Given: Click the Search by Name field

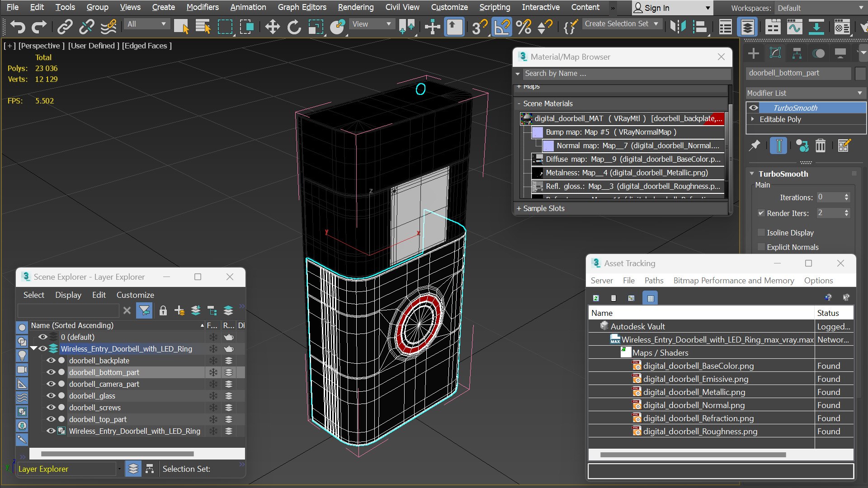Looking at the screenshot, I should click(x=626, y=73).
